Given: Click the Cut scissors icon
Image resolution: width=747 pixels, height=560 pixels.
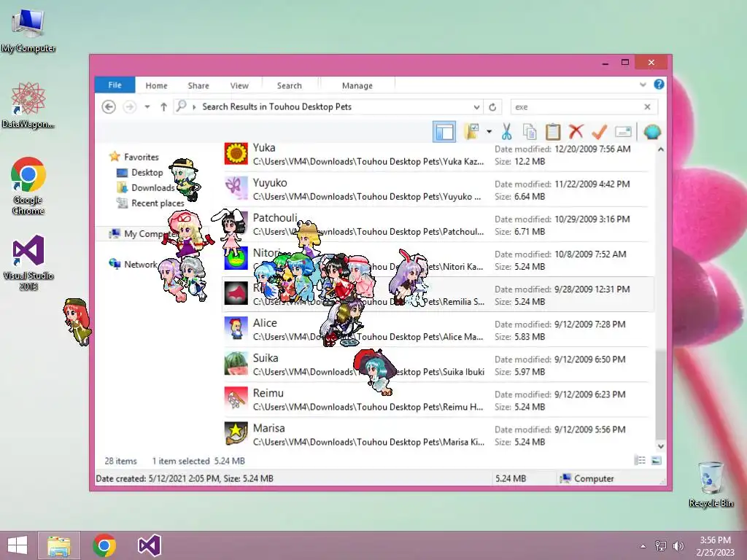Looking at the screenshot, I should pyautogui.click(x=506, y=132).
